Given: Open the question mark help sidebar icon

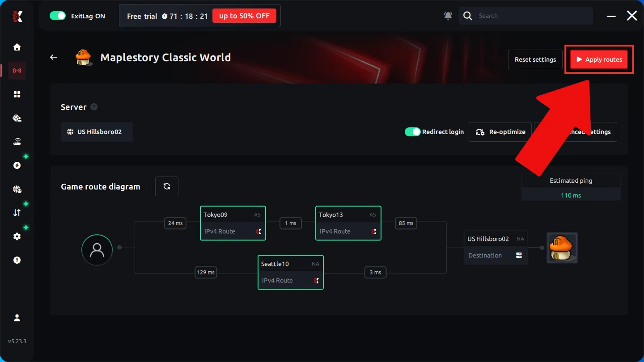Looking at the screenshot, I should [x=17, y=260].
